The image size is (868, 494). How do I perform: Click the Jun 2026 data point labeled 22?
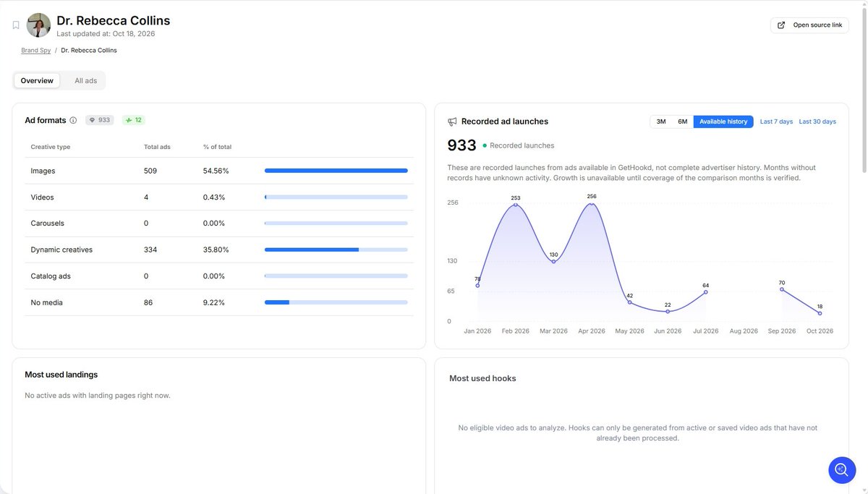pos(668,311)
